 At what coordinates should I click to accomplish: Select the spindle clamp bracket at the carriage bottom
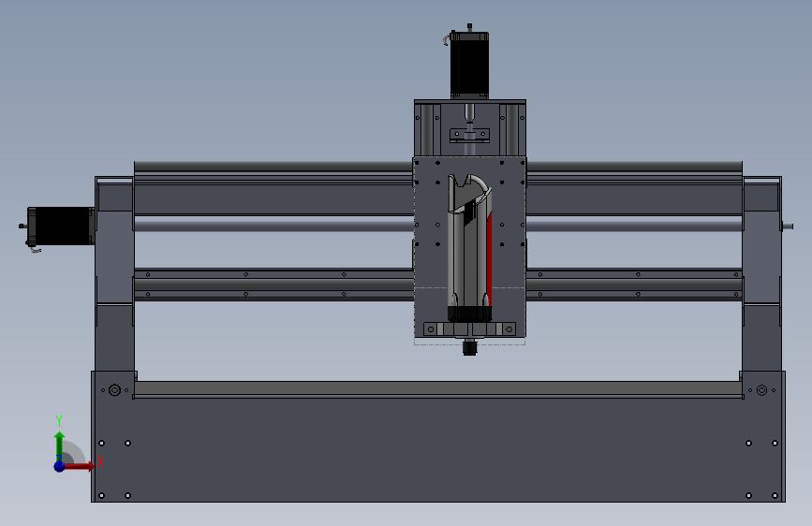(470, 329)
